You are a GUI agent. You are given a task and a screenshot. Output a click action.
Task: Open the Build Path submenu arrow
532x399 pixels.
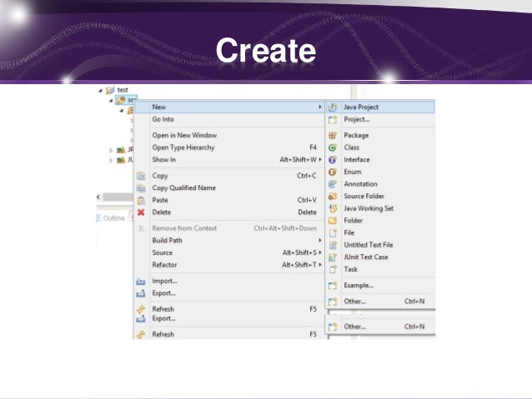point(320,240)
